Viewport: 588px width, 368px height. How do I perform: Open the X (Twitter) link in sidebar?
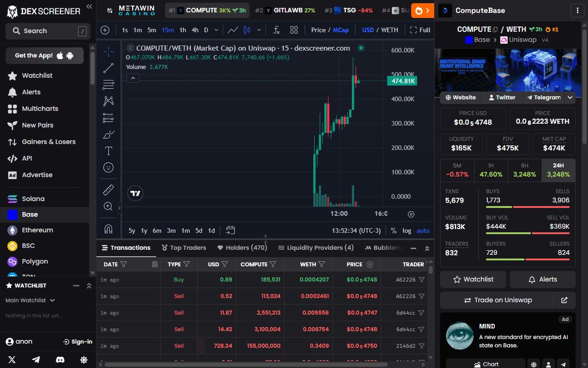point(12,360)
